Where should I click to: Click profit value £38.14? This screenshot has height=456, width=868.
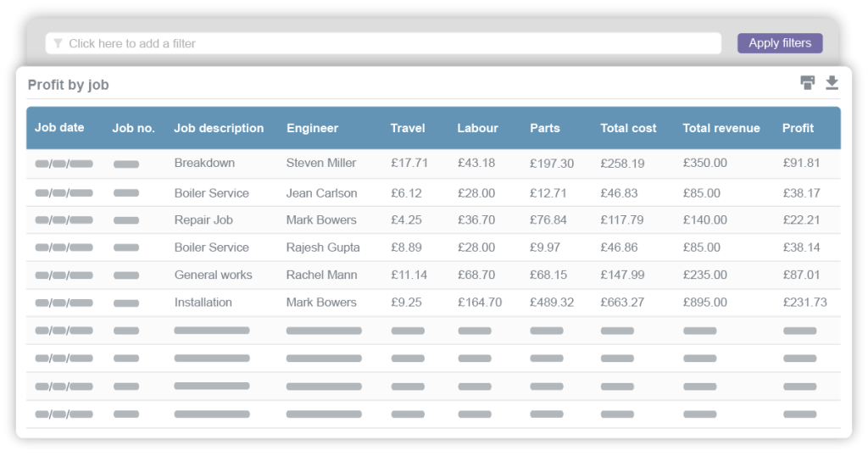click(x=801, y=247)
